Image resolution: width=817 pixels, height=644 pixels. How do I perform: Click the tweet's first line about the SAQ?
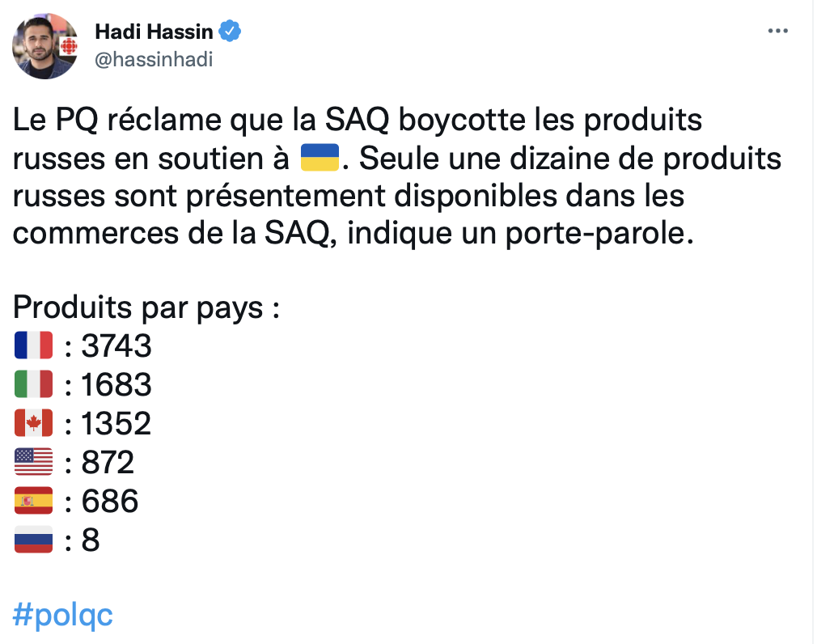[x=358, y=120]
